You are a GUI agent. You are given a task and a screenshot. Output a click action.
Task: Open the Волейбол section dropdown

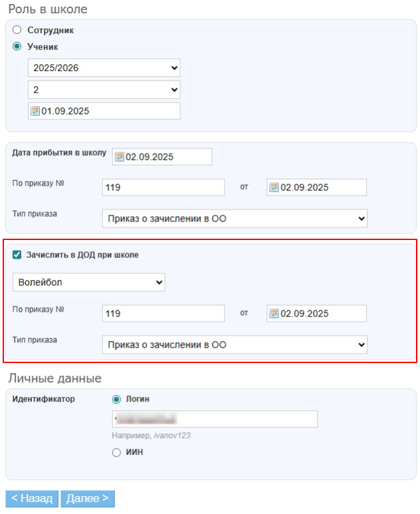[x=88, y=283]
